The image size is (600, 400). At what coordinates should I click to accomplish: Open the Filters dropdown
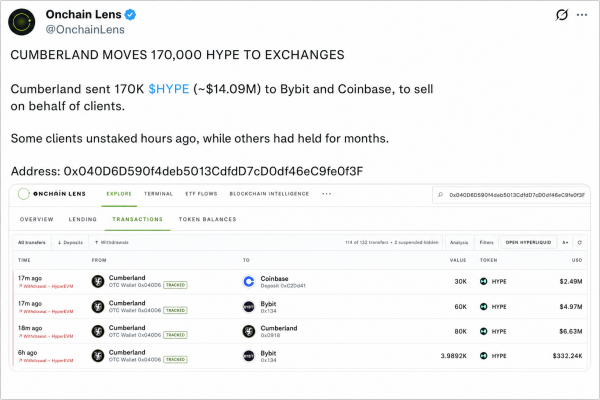tap(486, 242)
